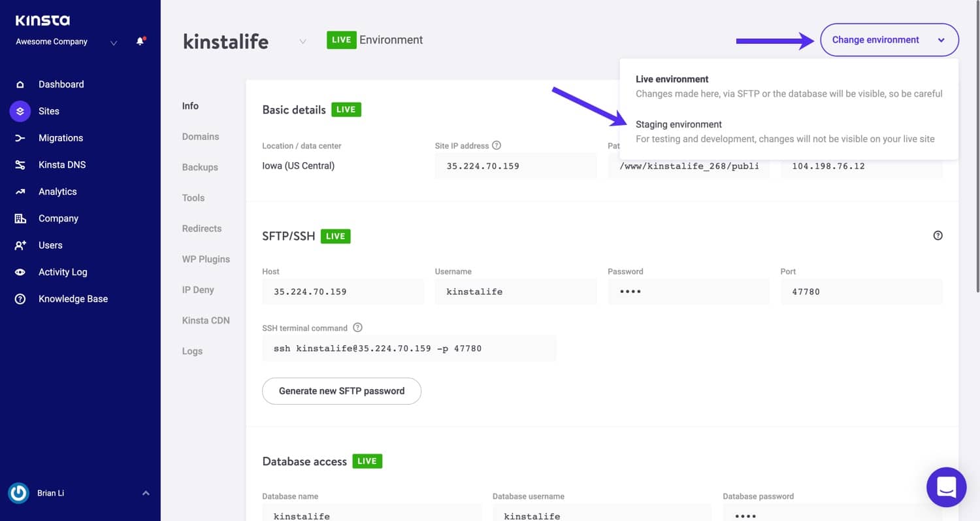
Task: Switch to the Info tab
Action: click(x=190, y=106)
